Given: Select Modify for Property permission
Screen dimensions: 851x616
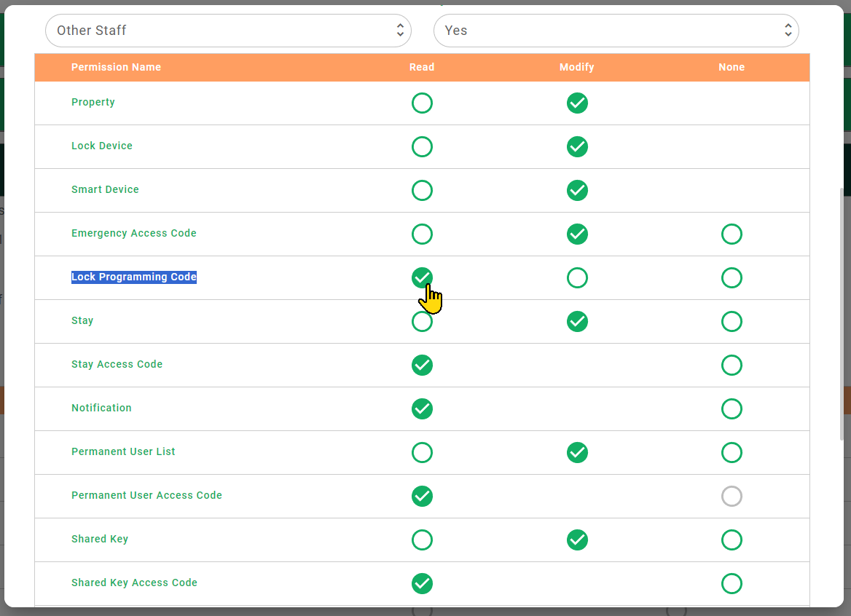Looking at the screenshot, I should [x=577, y=103].
